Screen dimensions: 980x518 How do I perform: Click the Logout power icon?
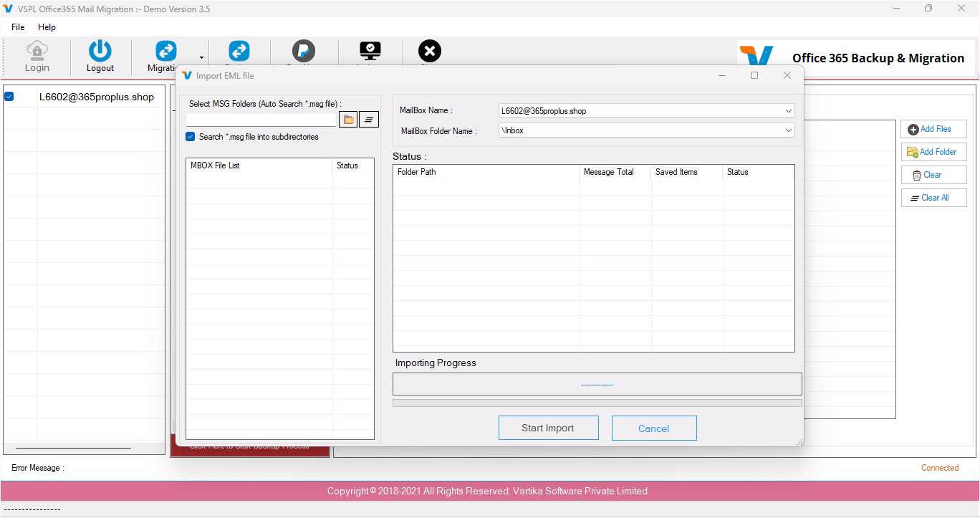tap(100, 51)
